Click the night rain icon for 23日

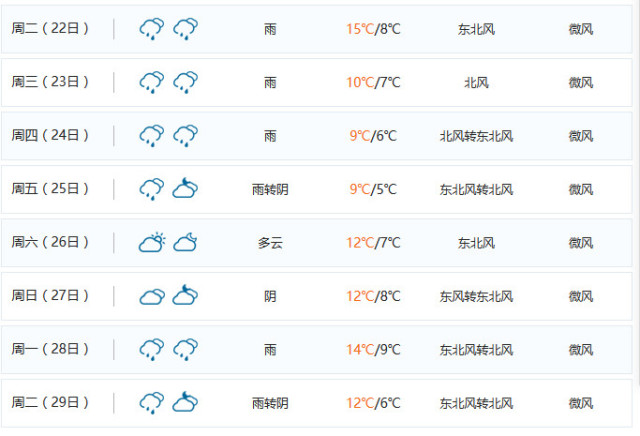[186, 82]
